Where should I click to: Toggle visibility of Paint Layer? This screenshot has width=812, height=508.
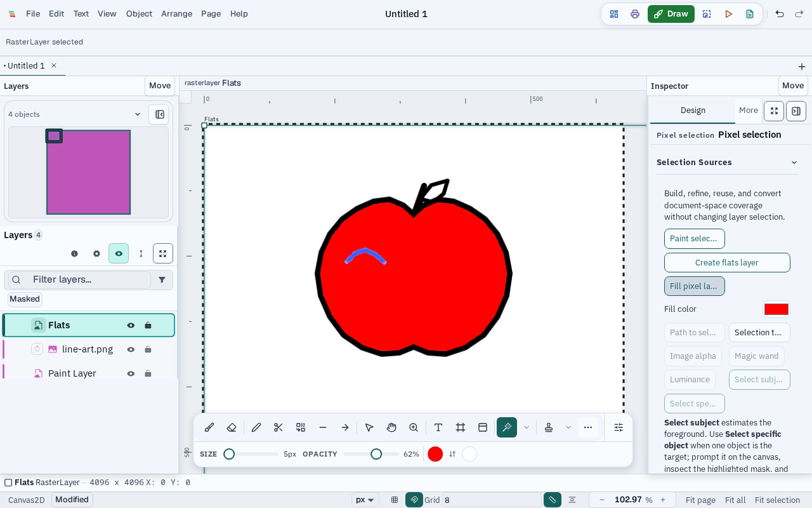[x=131, y=373]
